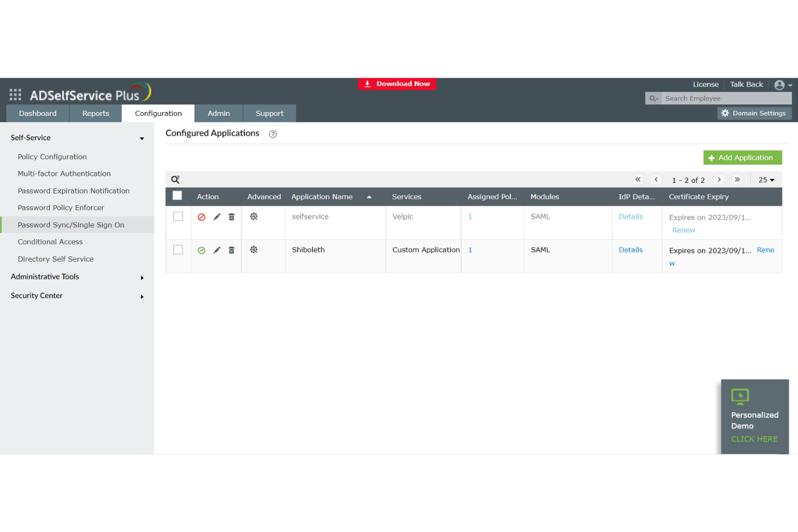Viewport: 798px width, 532px height.
Task: Check the selfservice row checkbox
Action: [x=177, y=217]
